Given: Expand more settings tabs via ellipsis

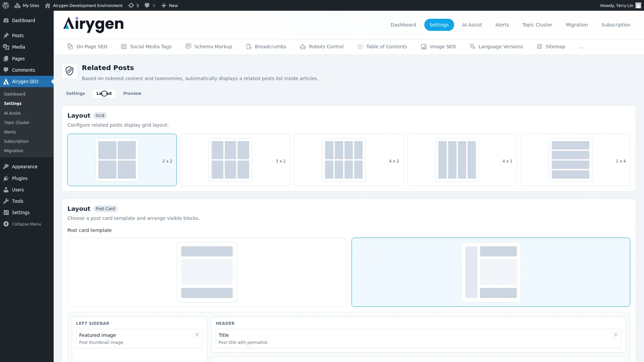Looking at the screenshot, I should 581,47.
